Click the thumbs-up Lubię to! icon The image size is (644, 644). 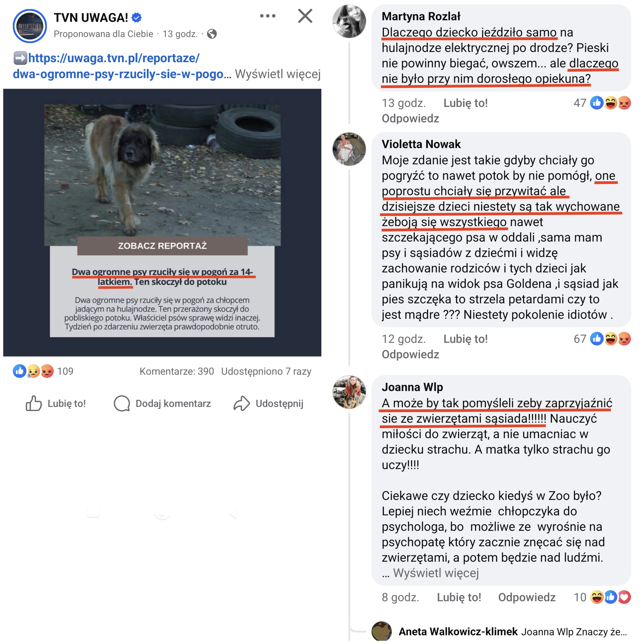(x=34, y=403)
